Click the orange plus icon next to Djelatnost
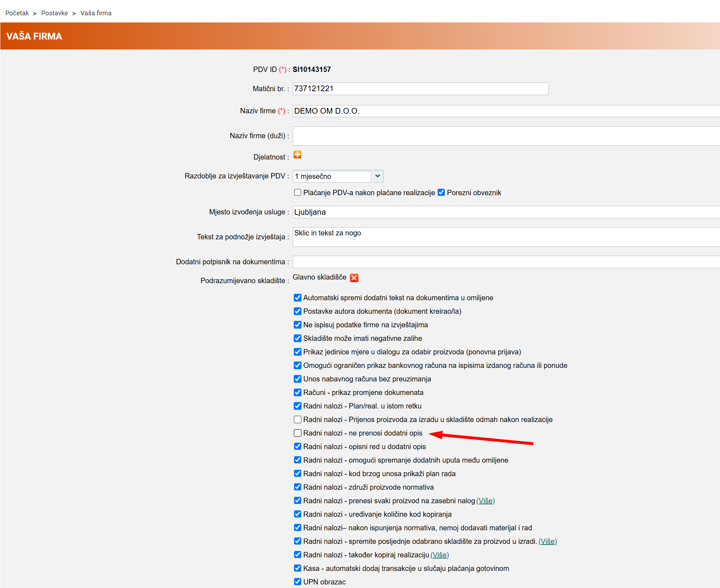The height and width of the screenshot is (588, 720). 297,155
